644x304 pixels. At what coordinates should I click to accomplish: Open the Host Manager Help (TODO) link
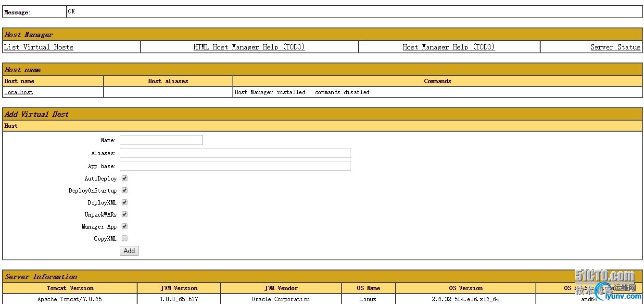pyautogui.click(x=449, y=47)
